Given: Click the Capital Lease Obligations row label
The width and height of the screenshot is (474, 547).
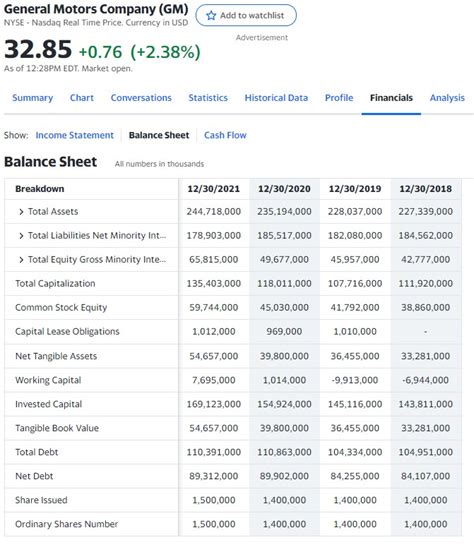Looking at the screenshot, I should point(67,331).
